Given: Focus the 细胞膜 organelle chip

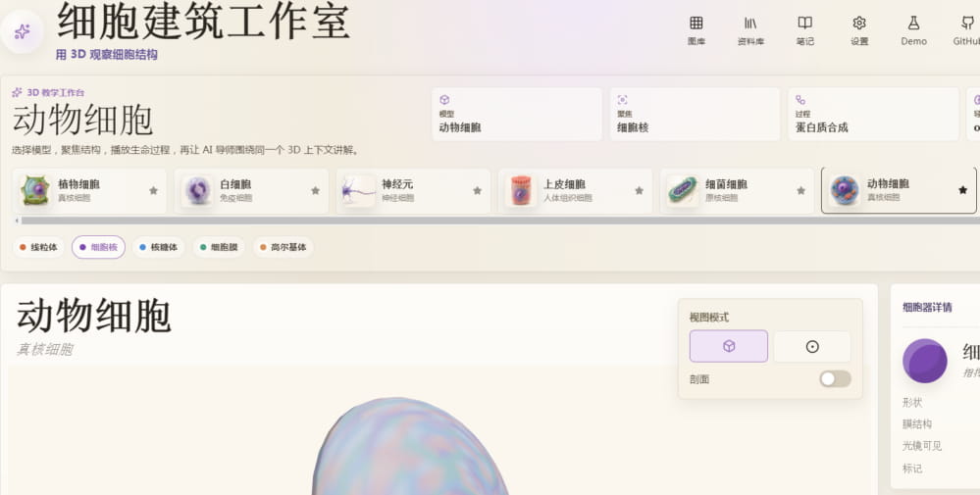Looking at the screenshot, I should [219, 247].
